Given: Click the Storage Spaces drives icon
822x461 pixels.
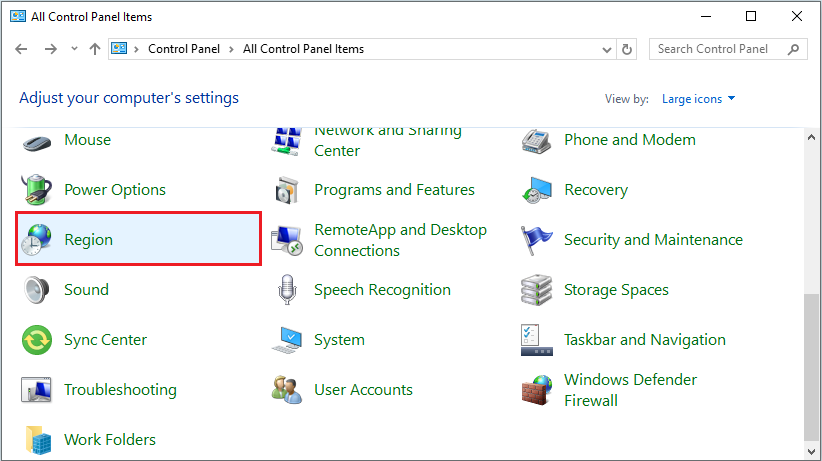Looking at the screenshot, I should pos(537,290).
